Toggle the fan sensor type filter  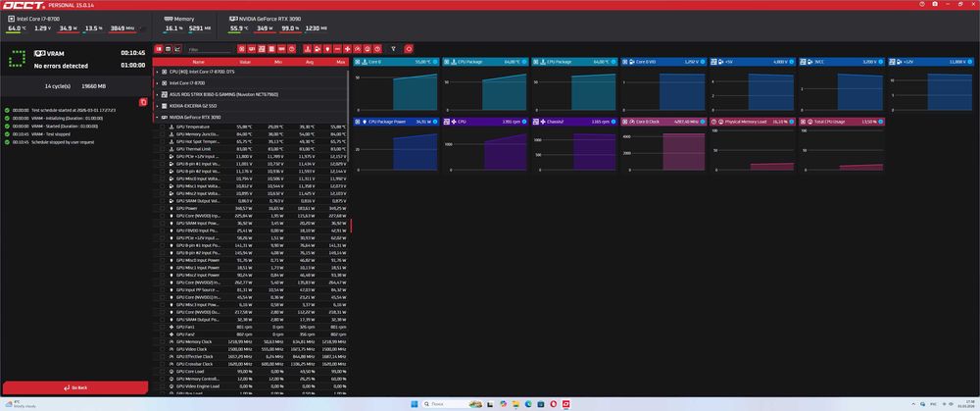pos(348,48)
